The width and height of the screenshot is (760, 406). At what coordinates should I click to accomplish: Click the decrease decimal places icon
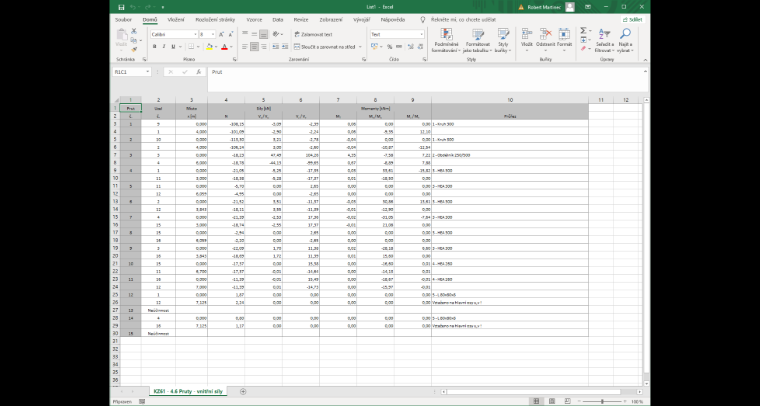coord(420,47)
